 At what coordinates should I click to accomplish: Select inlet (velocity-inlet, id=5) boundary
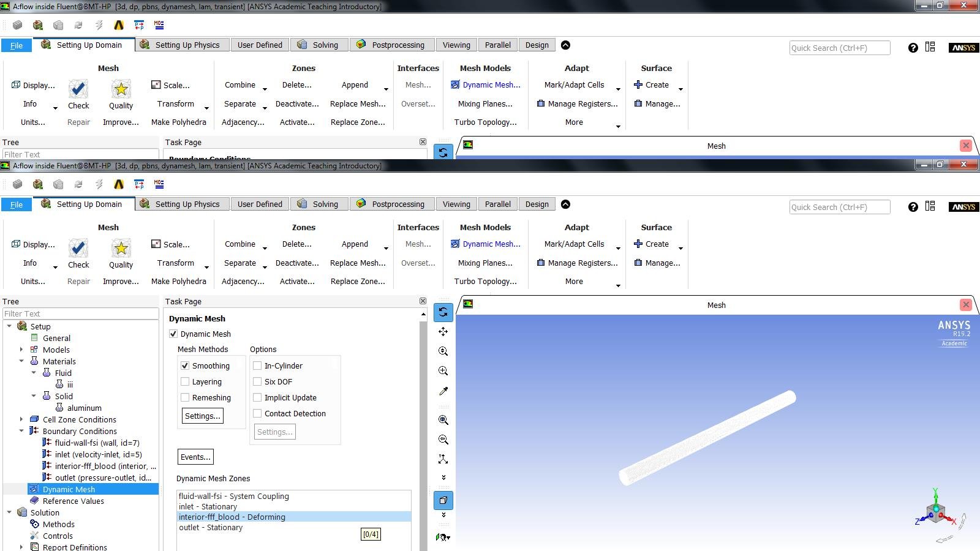[x=98, y=454]
